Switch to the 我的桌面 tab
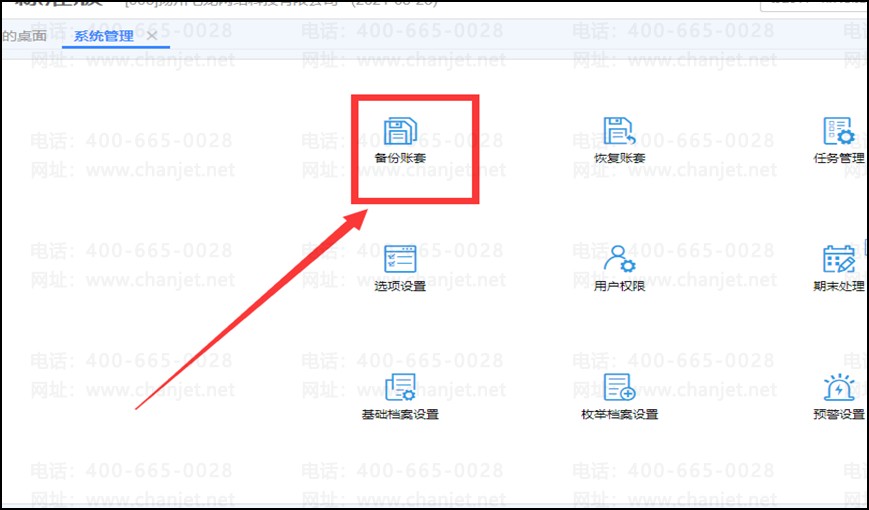 [23, 36]
